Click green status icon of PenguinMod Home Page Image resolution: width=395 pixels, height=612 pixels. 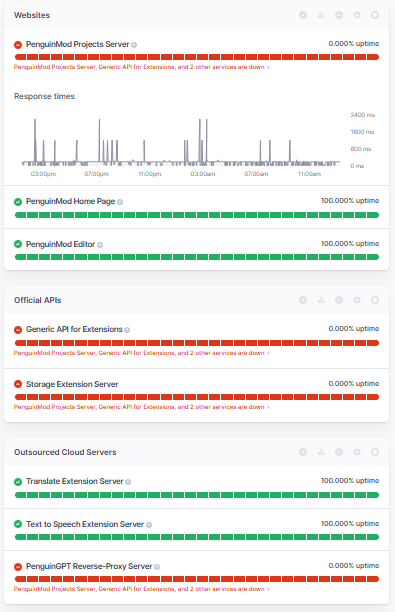point(18,201)
